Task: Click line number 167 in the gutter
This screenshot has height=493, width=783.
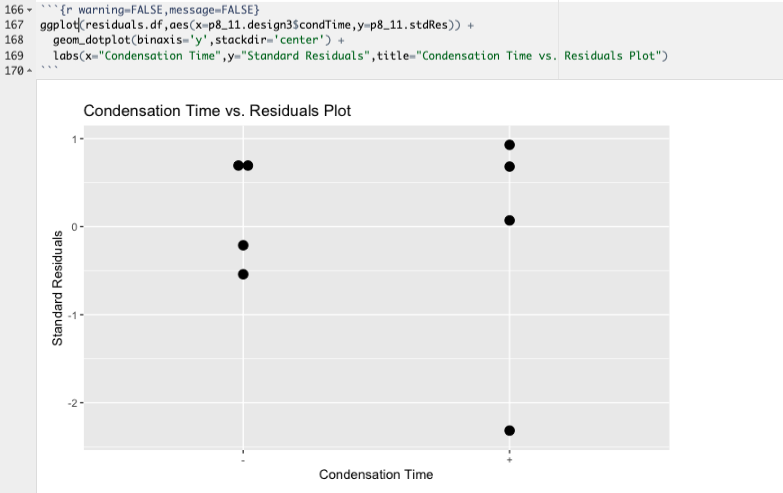Action: tap(13, 23)
